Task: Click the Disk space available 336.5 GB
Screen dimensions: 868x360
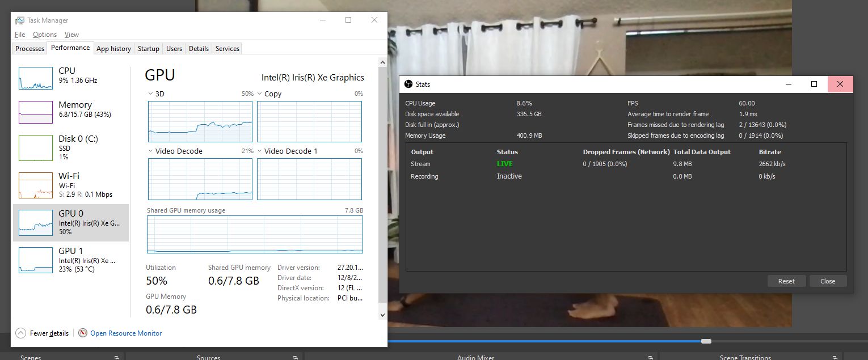Action: 529,114
